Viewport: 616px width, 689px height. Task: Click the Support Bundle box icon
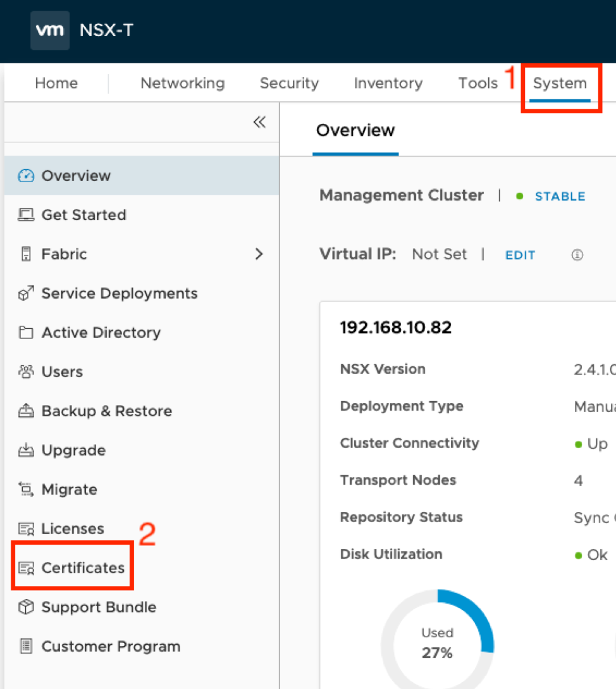pos(26,607)
